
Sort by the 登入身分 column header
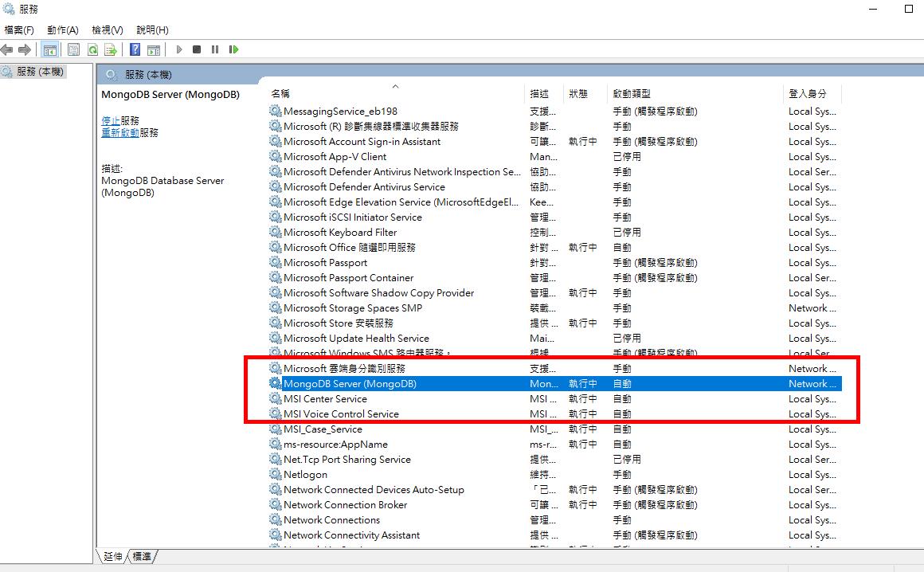(x=812, y=93)
